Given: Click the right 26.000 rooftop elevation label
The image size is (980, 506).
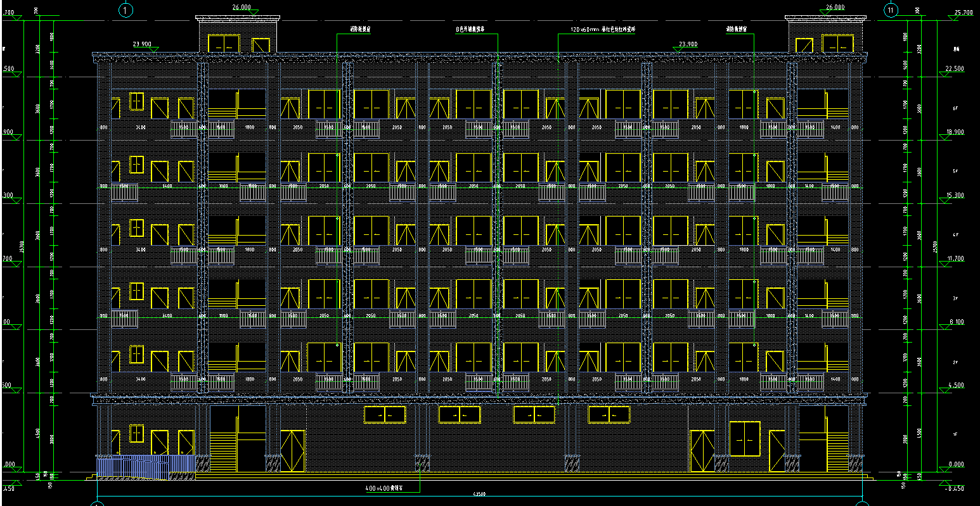Looking at the screenshot, I should click(835, 8).
